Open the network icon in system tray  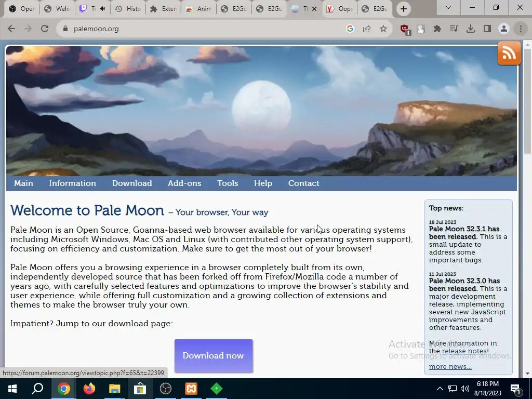click(453, 389)
